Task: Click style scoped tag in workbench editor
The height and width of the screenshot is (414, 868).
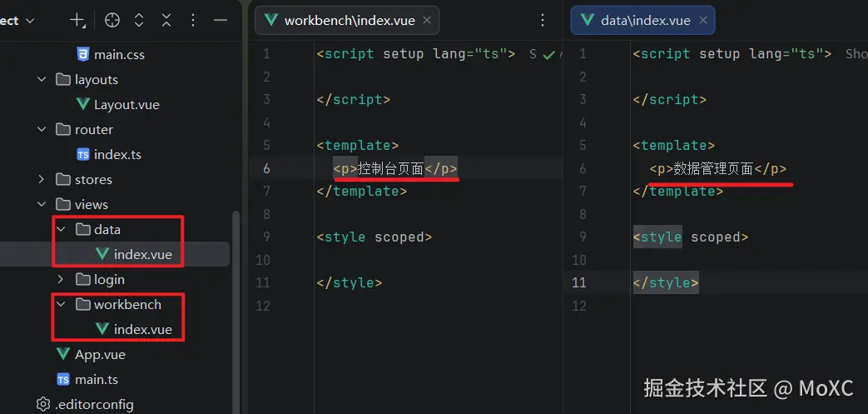Action: (x=374, y=237)
